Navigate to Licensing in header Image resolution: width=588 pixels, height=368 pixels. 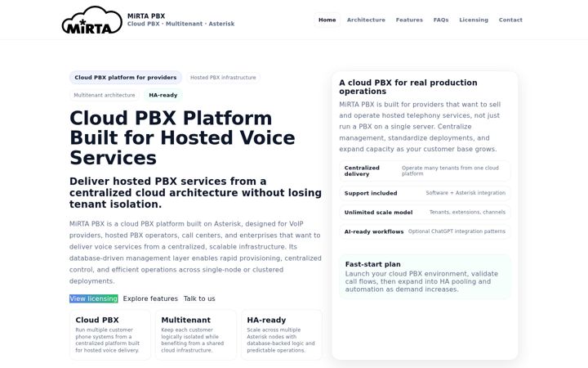coord(473,20)
